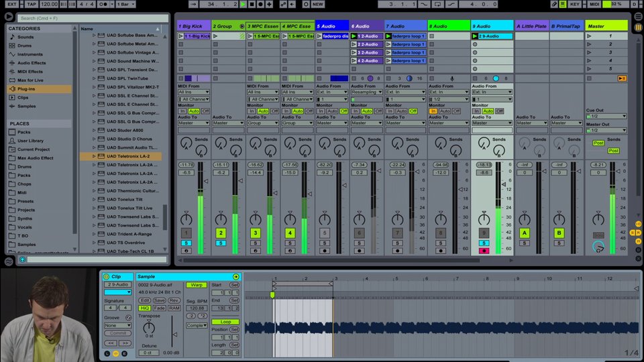Open the Instruments category
This screenshot has width=644, height=362.
30,54
